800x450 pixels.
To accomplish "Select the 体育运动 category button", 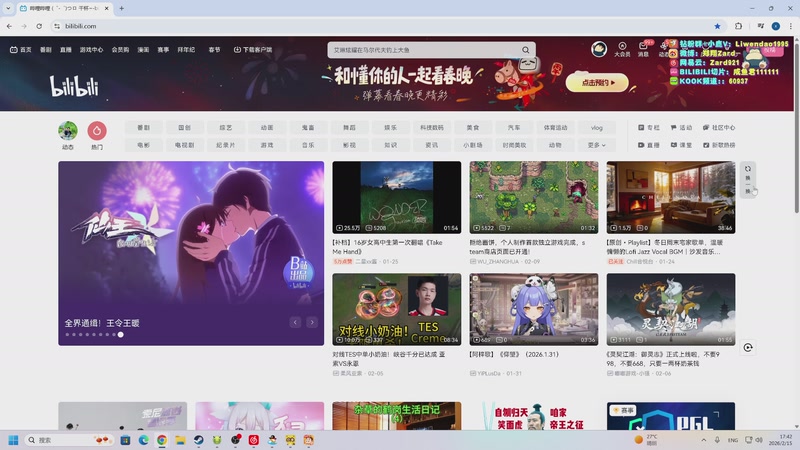I will (x=555, y=128).
